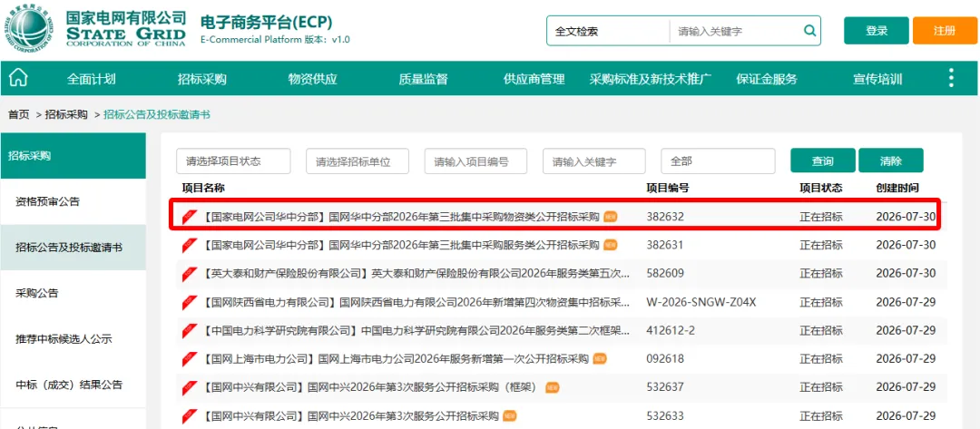This screenshot has height=429, width=980.
Task: Open the three-dot more menu icon
Action: 951,78
